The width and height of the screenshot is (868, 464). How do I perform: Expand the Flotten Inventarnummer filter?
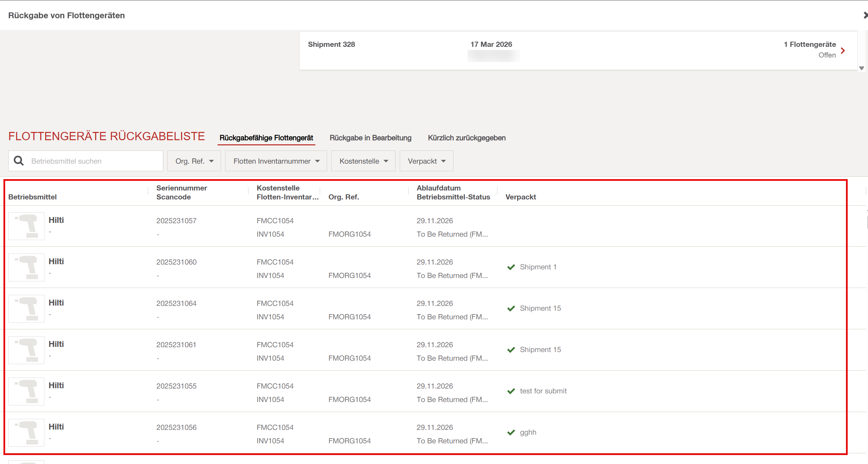[276, 161]
